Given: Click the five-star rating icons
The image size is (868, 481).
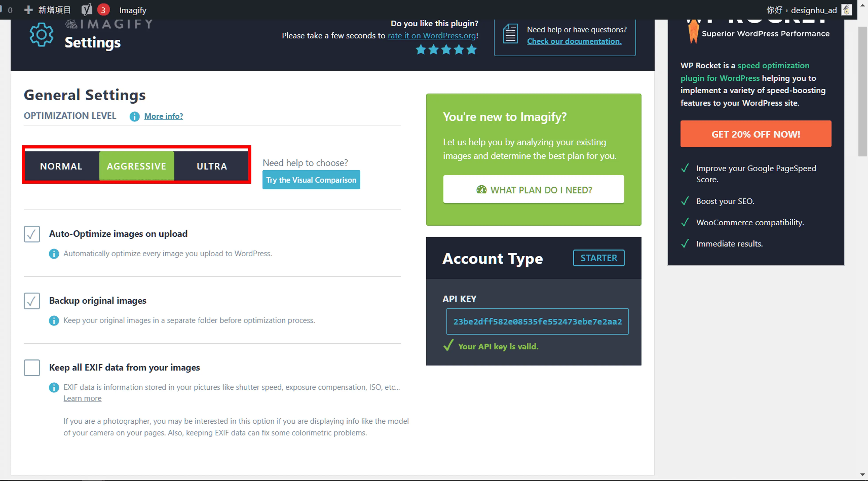Looking at the screenshot, I should click(446, 50).
